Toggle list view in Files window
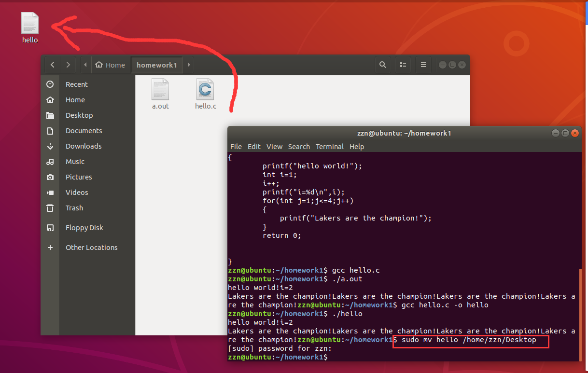 (x=403, y=65)
